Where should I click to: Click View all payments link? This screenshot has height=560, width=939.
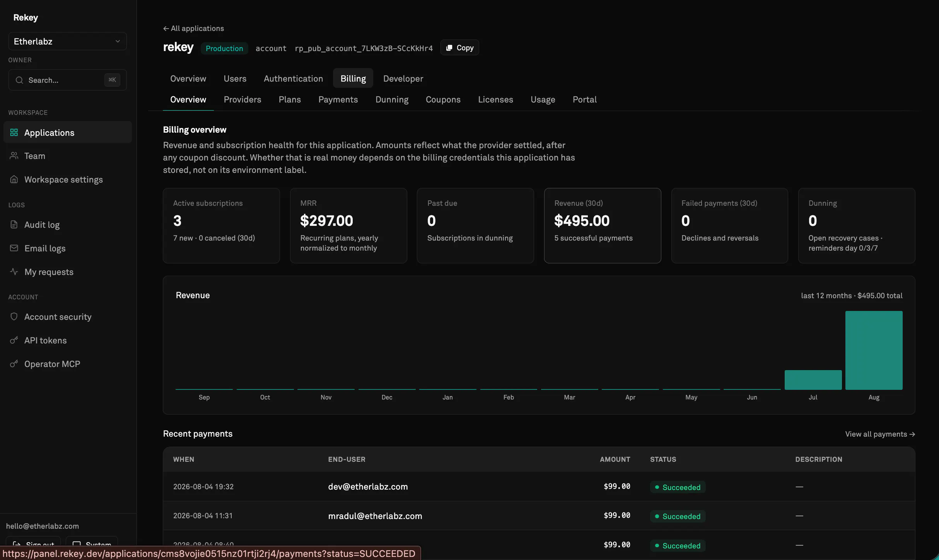(880, 434)
